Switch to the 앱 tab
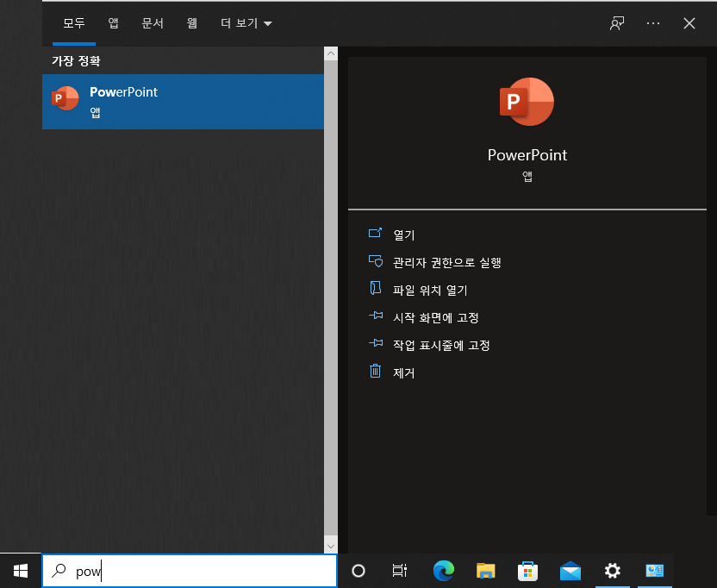Viewport: 717px width, 588px height. pyautogui.click(x=113, y=23)
